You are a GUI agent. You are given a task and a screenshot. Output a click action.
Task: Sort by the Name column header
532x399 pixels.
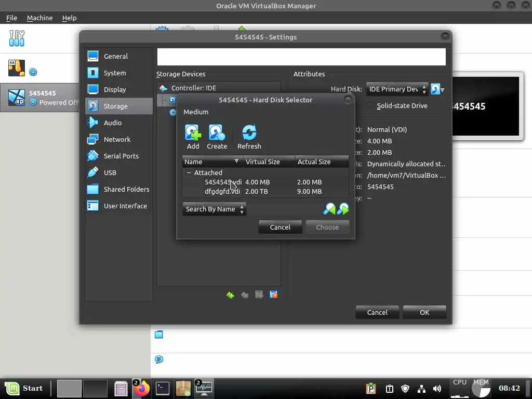pyautogui.click(x=212, y=162)
